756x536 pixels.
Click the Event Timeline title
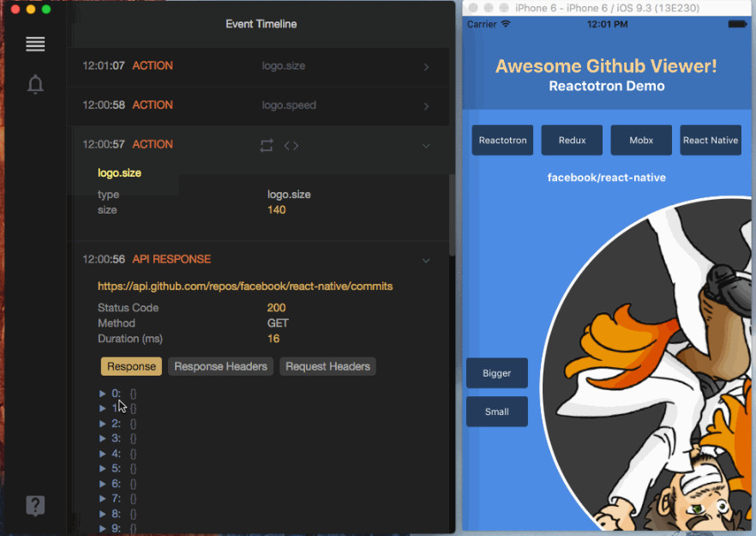[x=261, y=24]
